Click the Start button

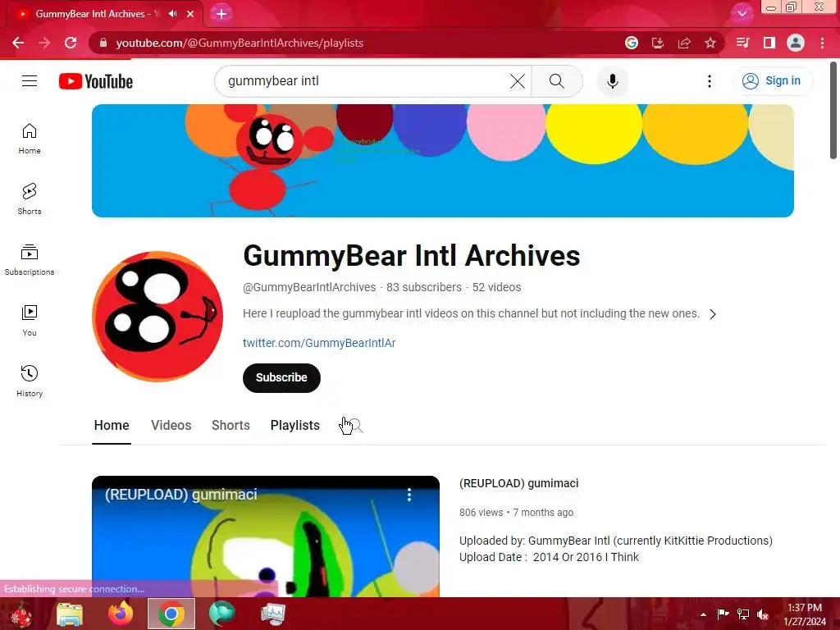tap(21, 614)
